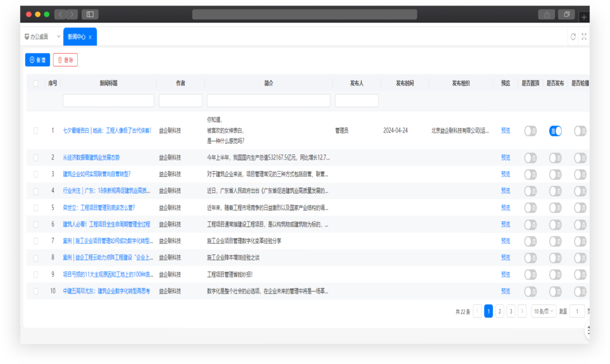The width and height of the screenshot is (610, 364).
Task: Click the next page arrow in pagination
Action: click(522, 312)
